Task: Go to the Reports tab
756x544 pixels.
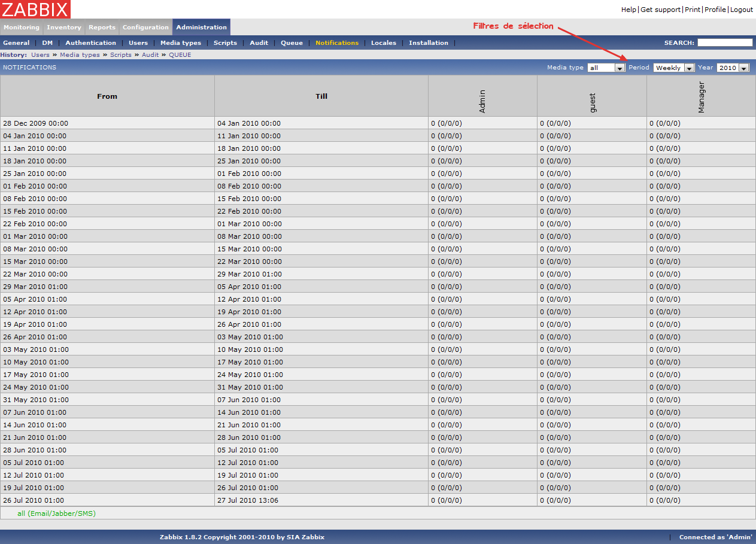Action: [102, 27]
